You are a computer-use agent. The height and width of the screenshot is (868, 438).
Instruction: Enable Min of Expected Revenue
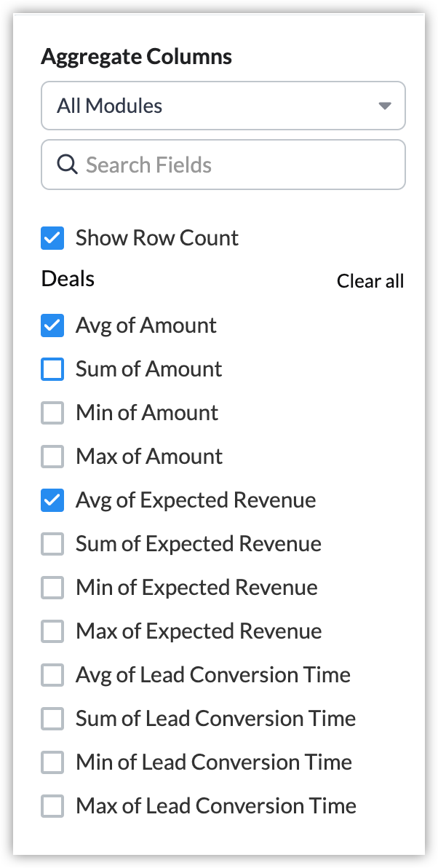tap(52, 588)
